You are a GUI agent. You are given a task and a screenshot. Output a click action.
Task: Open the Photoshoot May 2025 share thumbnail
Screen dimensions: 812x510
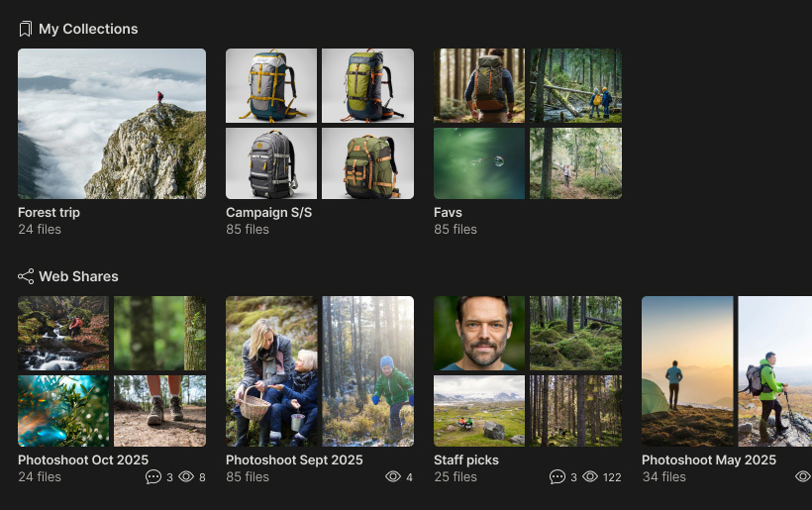pos(727,371)
